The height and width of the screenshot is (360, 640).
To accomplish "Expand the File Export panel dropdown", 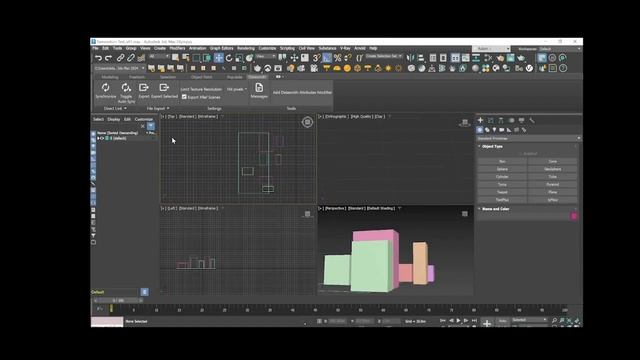I will point(158,109).
